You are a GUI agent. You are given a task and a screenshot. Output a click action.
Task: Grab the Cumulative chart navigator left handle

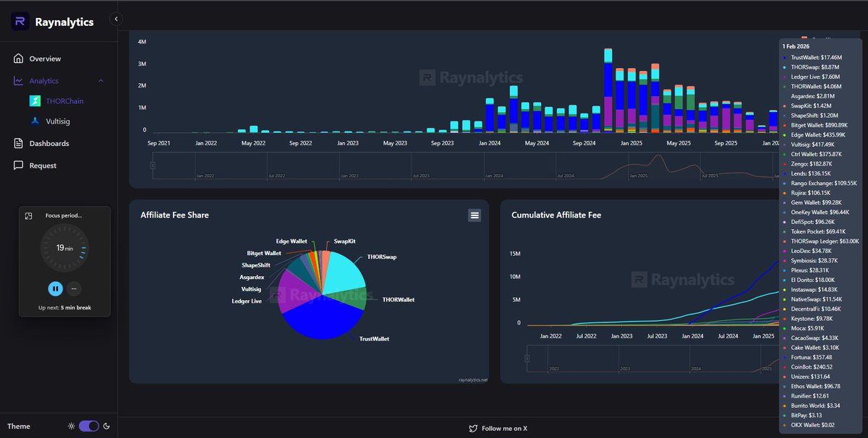[527, 358]
